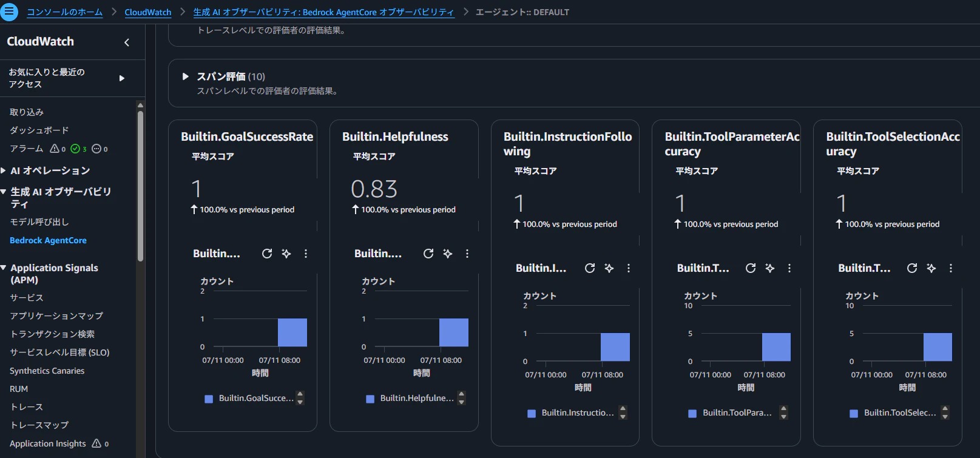Open コンソールのホーム breadcrumb link
Screen dimensions: 980x458
64,12
